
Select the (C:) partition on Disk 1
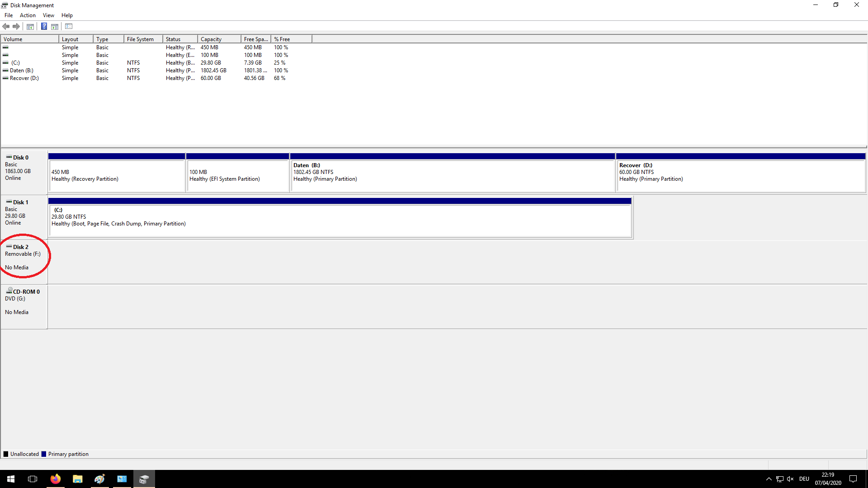339,221
